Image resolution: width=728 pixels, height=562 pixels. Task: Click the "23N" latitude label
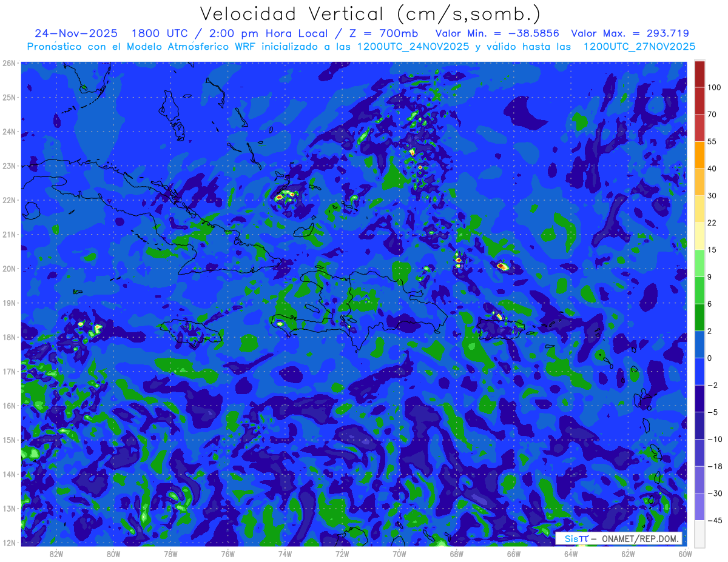pyautogui.click(x=8, y=166)
